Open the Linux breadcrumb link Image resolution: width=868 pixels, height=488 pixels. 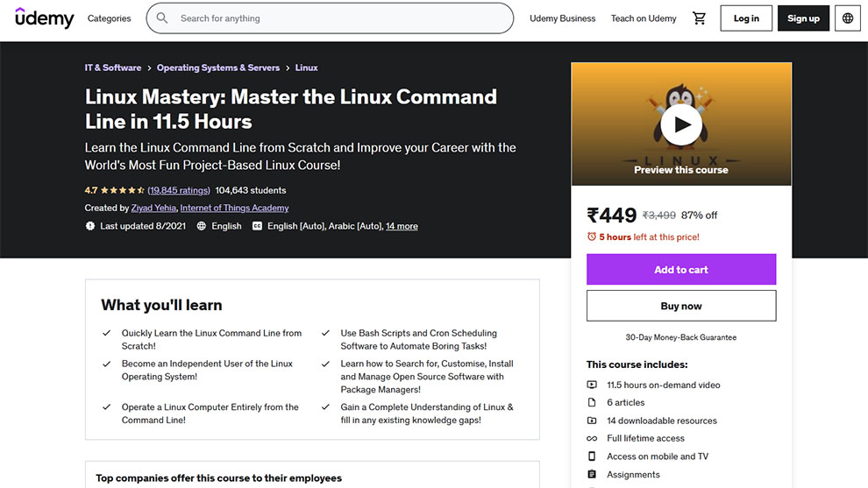coord(306,67)
